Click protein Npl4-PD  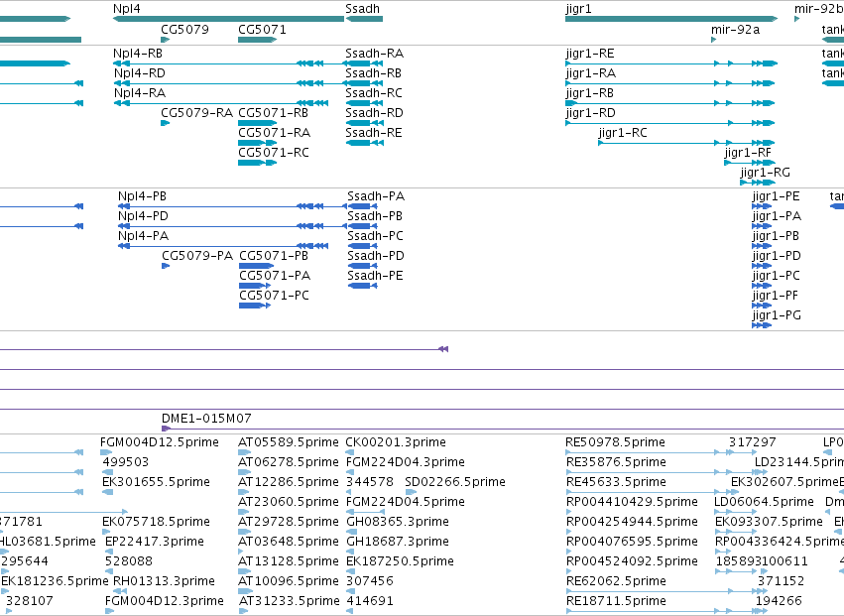click(x=143, y=216)
